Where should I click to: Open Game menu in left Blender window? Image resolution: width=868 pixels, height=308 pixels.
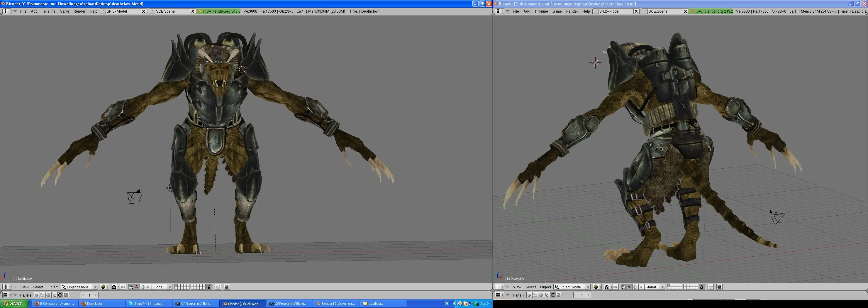[x=64, y=11]
